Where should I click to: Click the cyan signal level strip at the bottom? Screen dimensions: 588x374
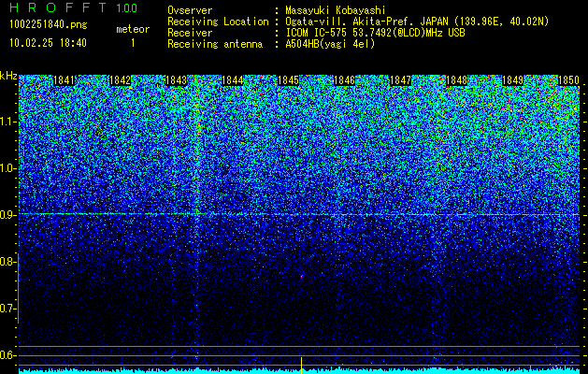pos(299,371)
